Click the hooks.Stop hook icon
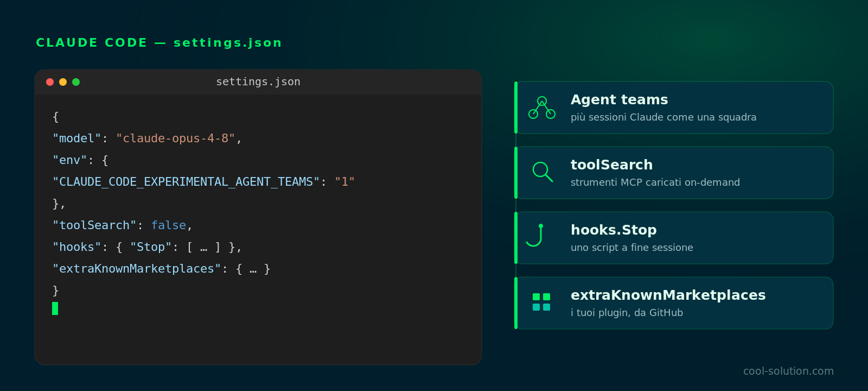This screenshot has height=391, width=868. (x=535, y=235)
